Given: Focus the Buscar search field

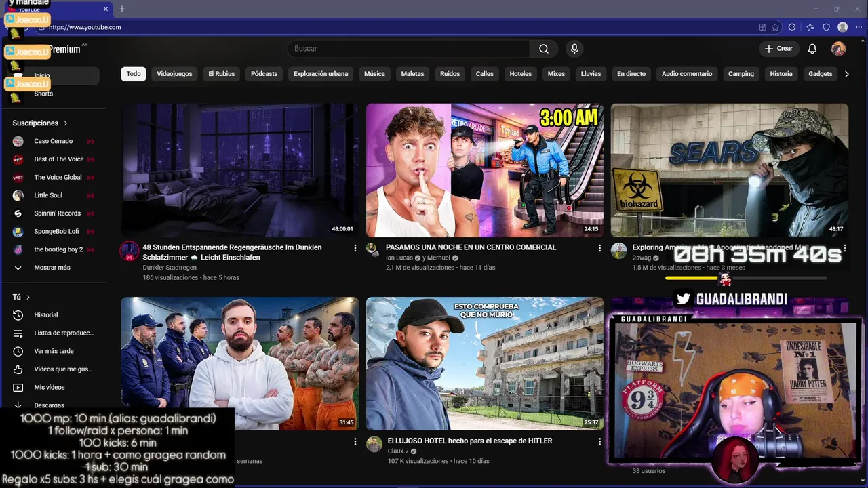Looking at the screenshot, I should tap(409, 49).
